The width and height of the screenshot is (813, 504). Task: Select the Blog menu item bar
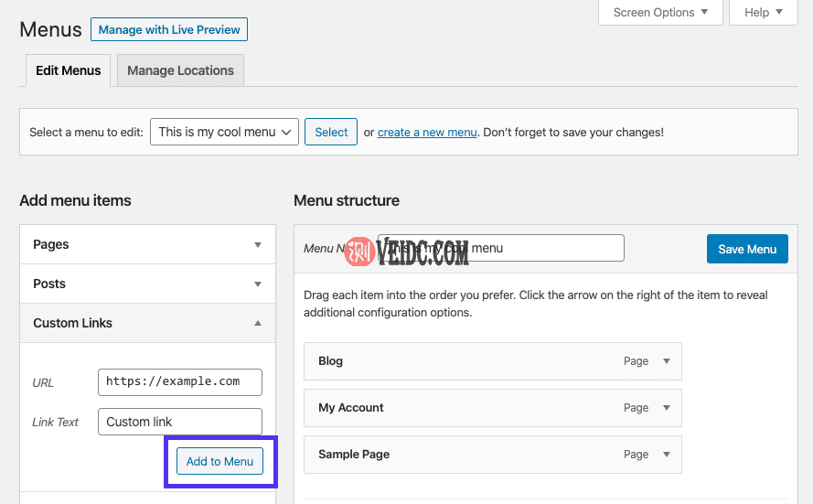[457, 361]
